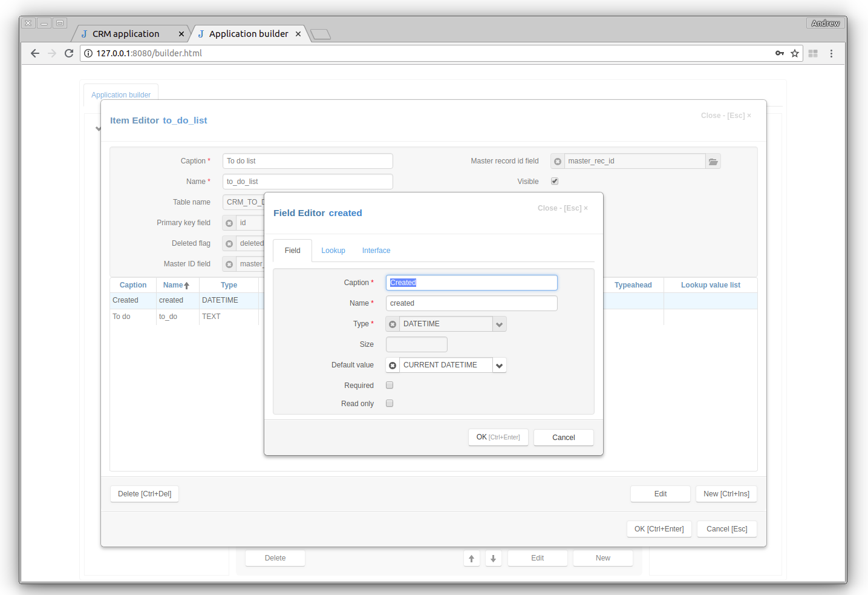Image resolution: width=868 pixels, height=595 pixels.
Task: Collapse the chevron left of Item Editor
Action: [x=98, y=128]
